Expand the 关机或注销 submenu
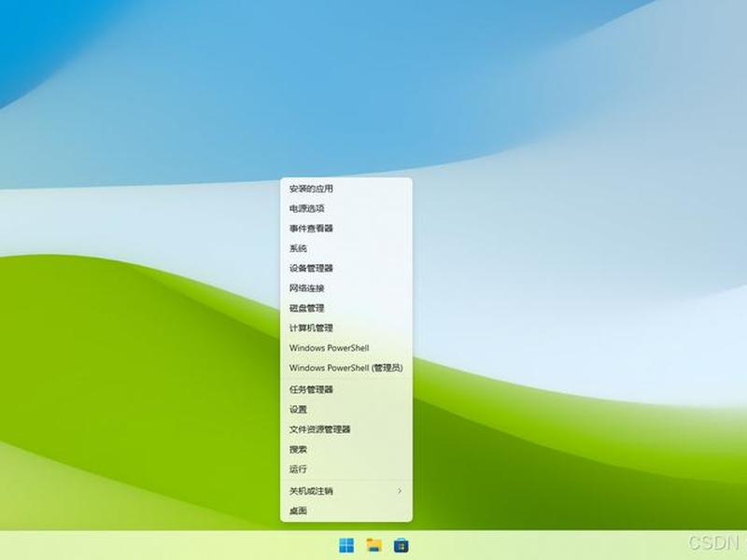 [x=346, y=491]
